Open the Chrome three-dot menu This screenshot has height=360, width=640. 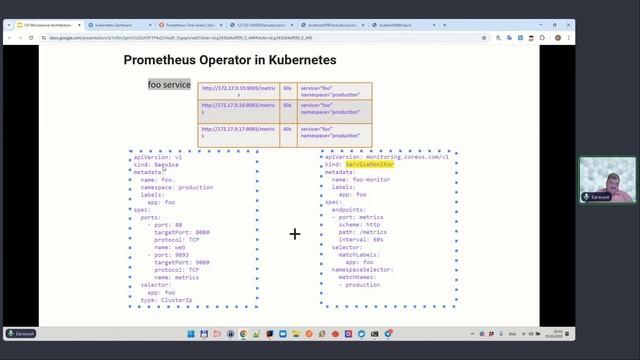pos(569,38)
